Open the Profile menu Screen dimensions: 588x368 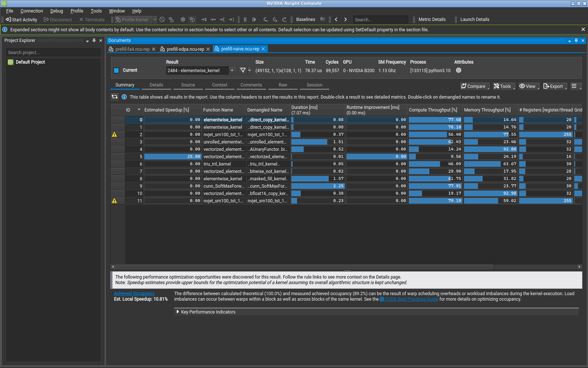point(77,11)
